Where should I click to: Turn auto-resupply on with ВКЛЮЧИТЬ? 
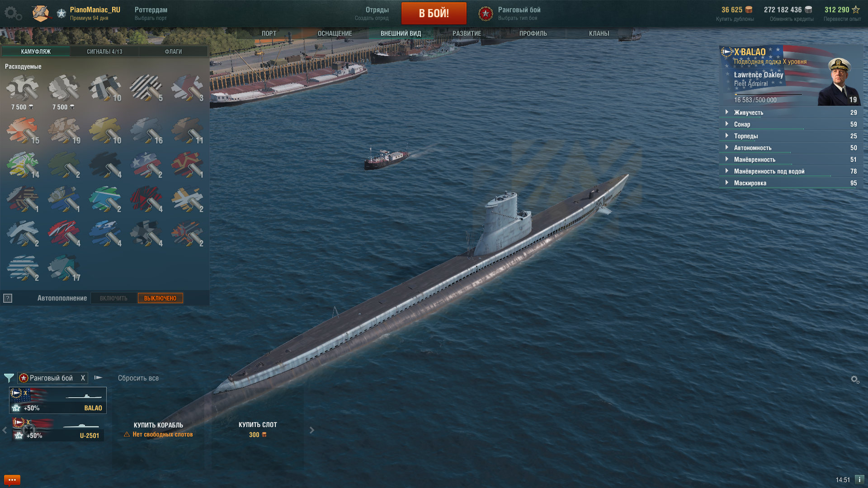113,298
